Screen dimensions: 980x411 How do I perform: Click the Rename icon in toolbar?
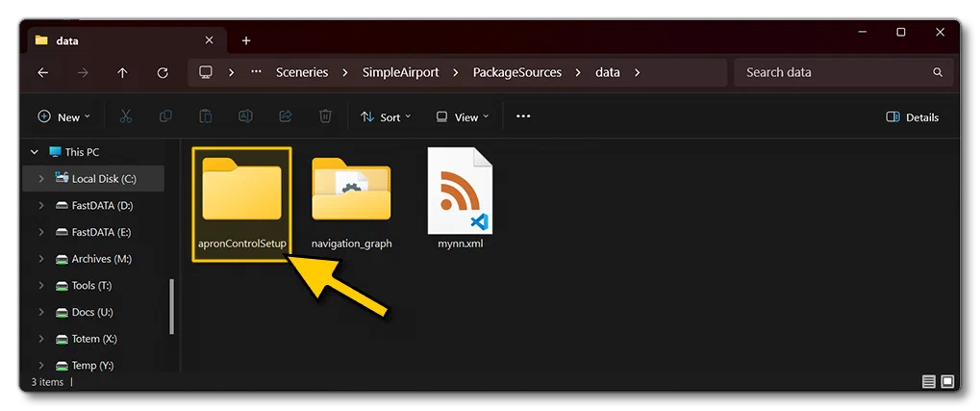[x=245, y=116]
